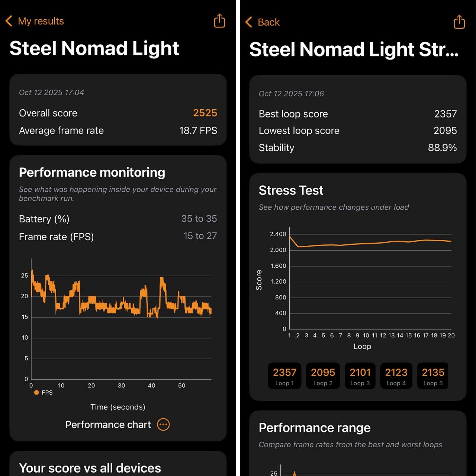The image size is (476, 476).
Task: Select the Loop 3 score tile
Action: pyautogui.click(x=360, y=376)
